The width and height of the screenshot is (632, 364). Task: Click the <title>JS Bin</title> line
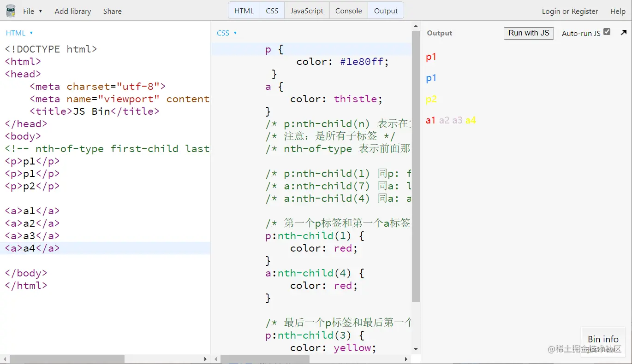coord(95,111)
